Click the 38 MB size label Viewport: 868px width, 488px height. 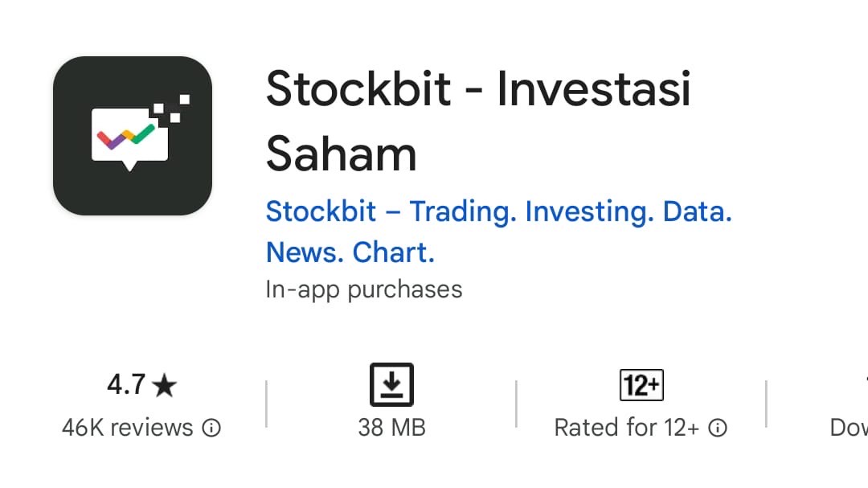click(391, 428)
